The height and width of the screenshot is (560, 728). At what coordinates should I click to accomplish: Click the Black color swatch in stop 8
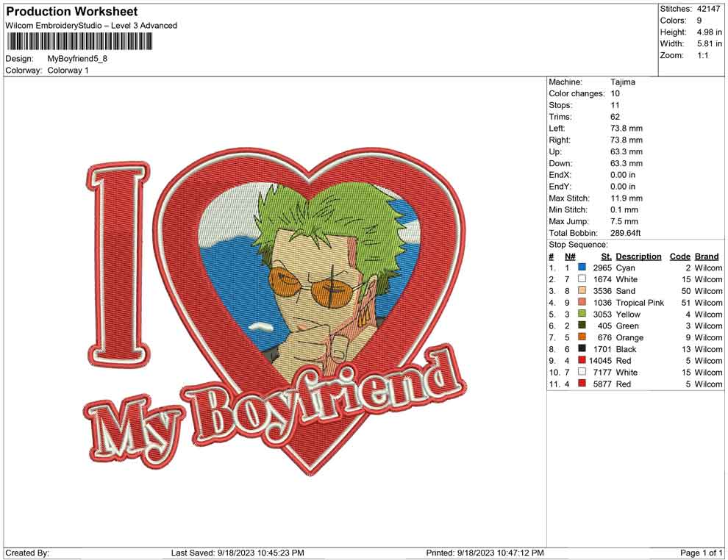click(x=582, y=348)
